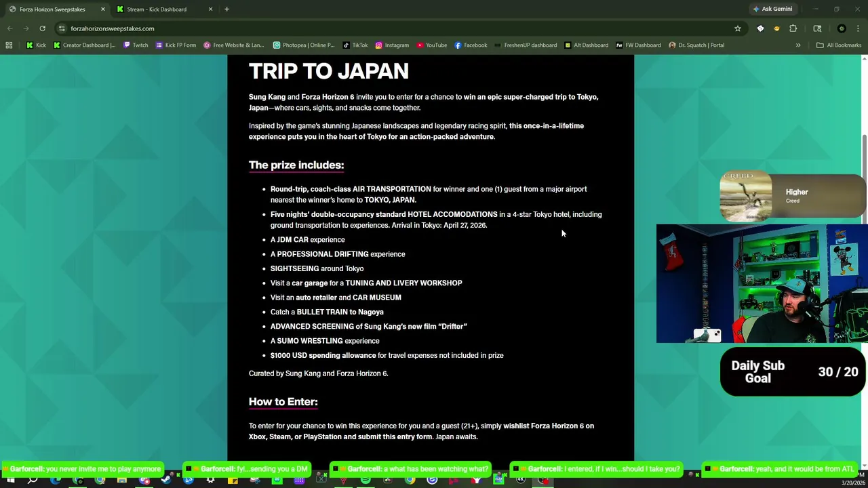Close the Stream - Kick Dashboard tab
This screenshot has width=868, height=488.
[210, 9]
